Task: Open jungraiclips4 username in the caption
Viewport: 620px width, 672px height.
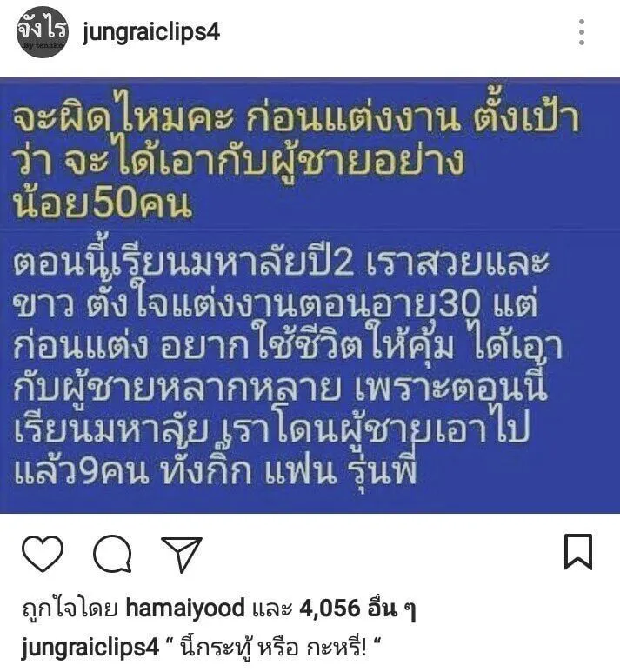Action: 90,647
